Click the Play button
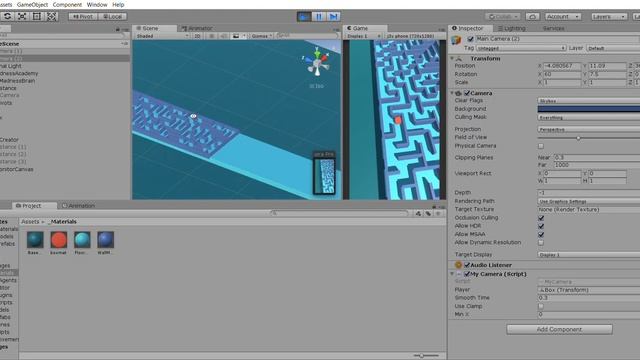This screenshot has height=360, width=640. click(304, 17)
